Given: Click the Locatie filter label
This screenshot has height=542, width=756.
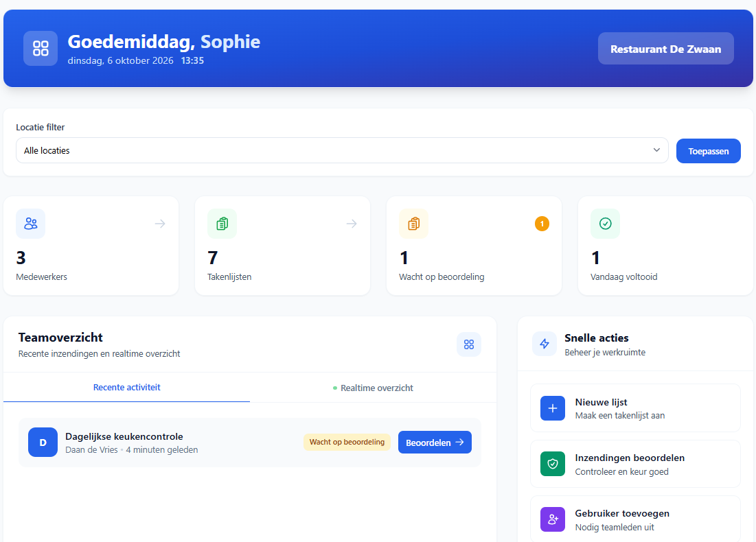Looking at the screenshot, I should tap(40, 127).
